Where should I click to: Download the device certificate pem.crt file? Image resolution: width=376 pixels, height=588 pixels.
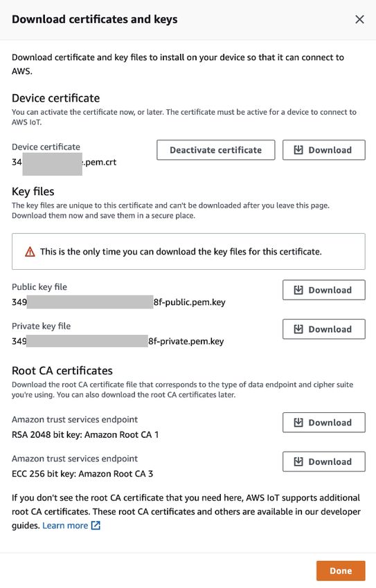pos(324,150)
